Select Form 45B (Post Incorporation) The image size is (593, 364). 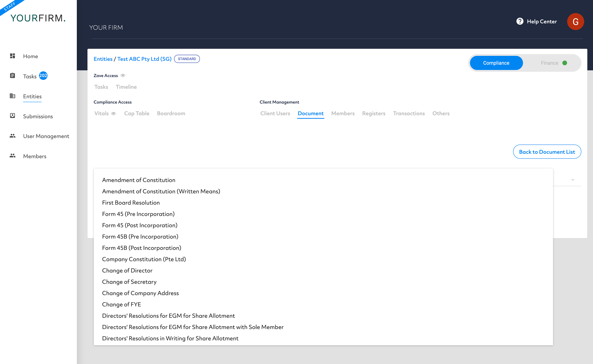coord(323,248)
